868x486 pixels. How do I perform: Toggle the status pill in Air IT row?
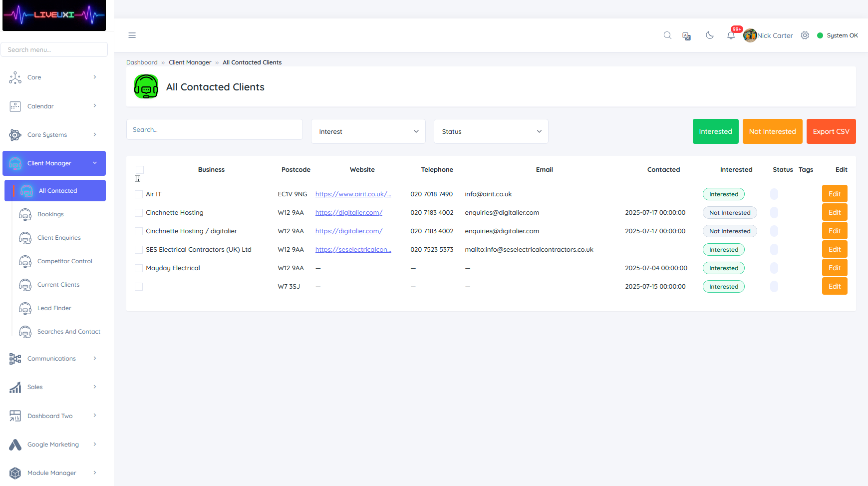(x=774, y=194)
